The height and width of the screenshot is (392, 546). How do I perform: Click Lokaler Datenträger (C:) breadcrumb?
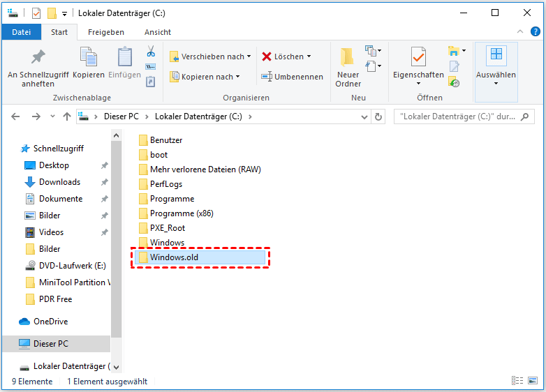pos(198,116)
